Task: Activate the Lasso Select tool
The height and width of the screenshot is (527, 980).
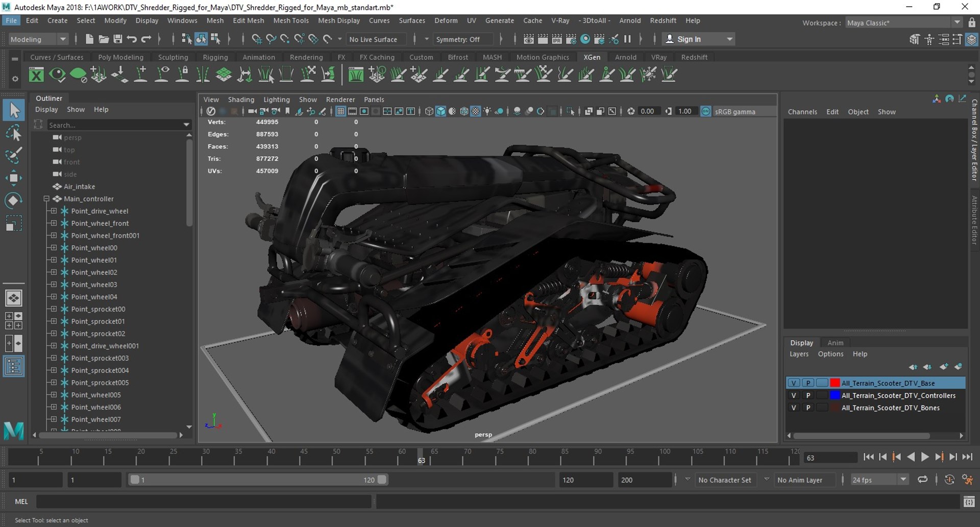Action: click(x=14, y=133)
